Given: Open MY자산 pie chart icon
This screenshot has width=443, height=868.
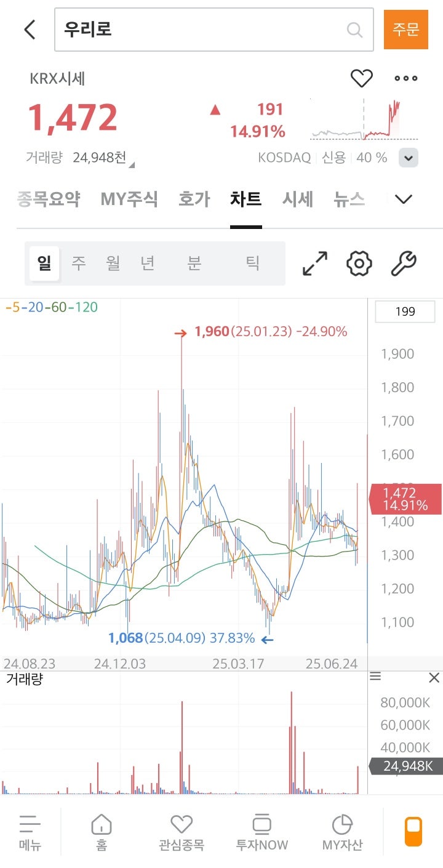Looking at the screenshot, I should tap(342, 832).
